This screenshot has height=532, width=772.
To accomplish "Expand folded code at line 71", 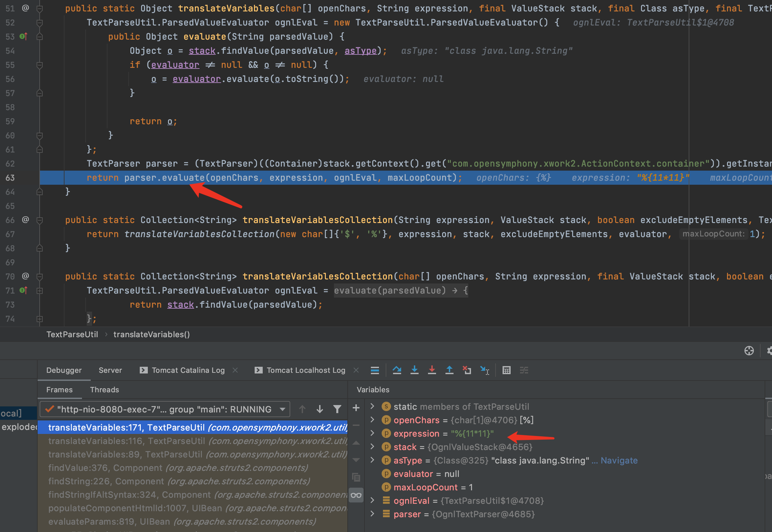I will (40, 291).
